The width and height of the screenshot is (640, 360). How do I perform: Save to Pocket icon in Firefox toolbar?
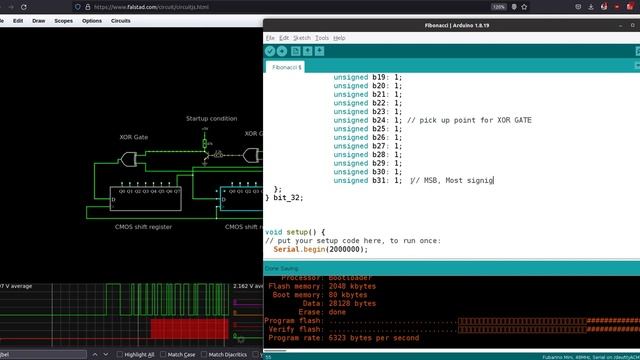tap(578, 7)
